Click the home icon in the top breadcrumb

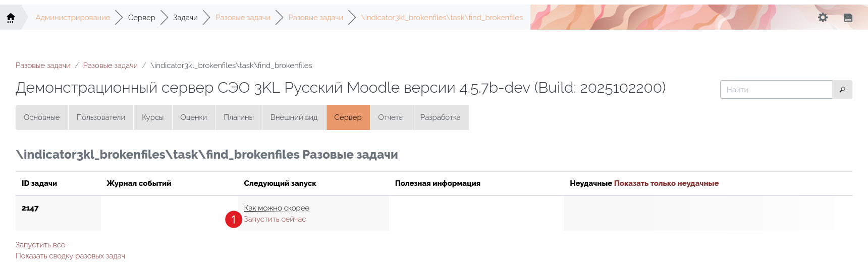point(11,18)
